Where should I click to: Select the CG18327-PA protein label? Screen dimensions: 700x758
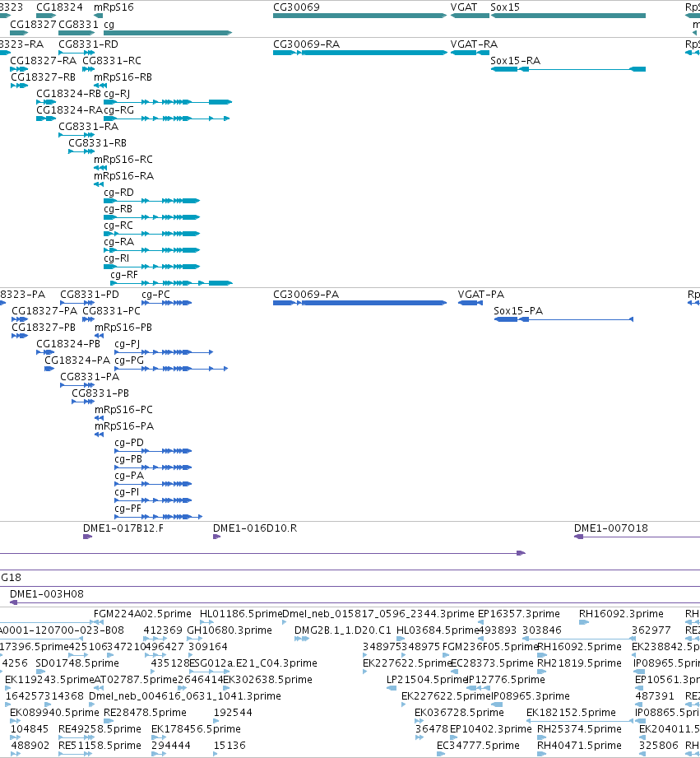44,311
